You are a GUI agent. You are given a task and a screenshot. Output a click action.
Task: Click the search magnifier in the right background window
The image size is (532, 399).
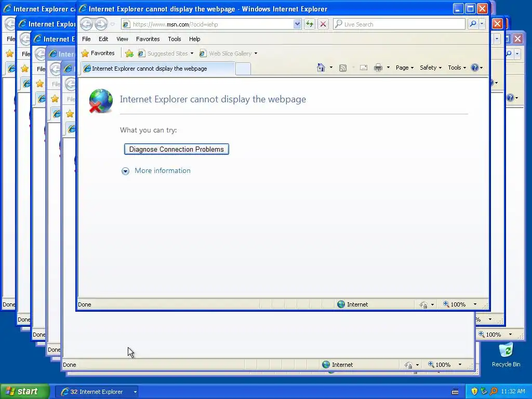coord(509,54)
